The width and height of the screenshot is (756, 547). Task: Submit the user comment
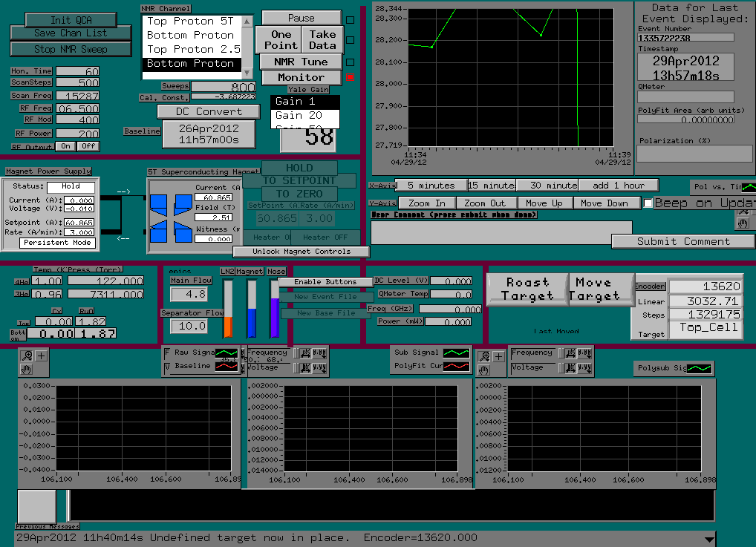click(x=683, y=241)
